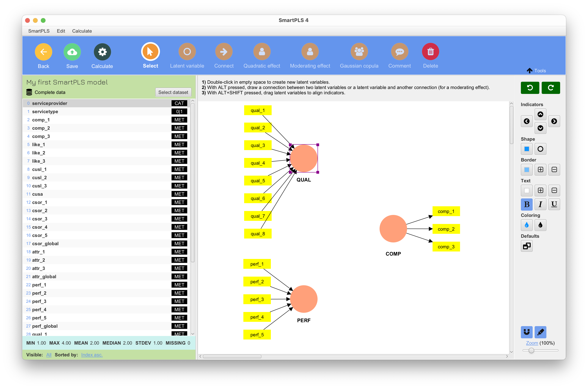Select the perf_global variable row
Screen dimensions: 588x389
[x=107, y=326]
